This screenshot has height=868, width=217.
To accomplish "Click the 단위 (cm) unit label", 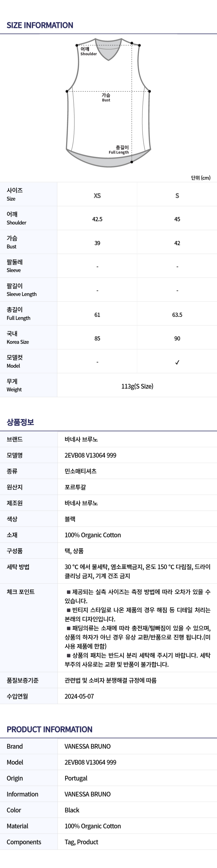I will coord(200,178).
